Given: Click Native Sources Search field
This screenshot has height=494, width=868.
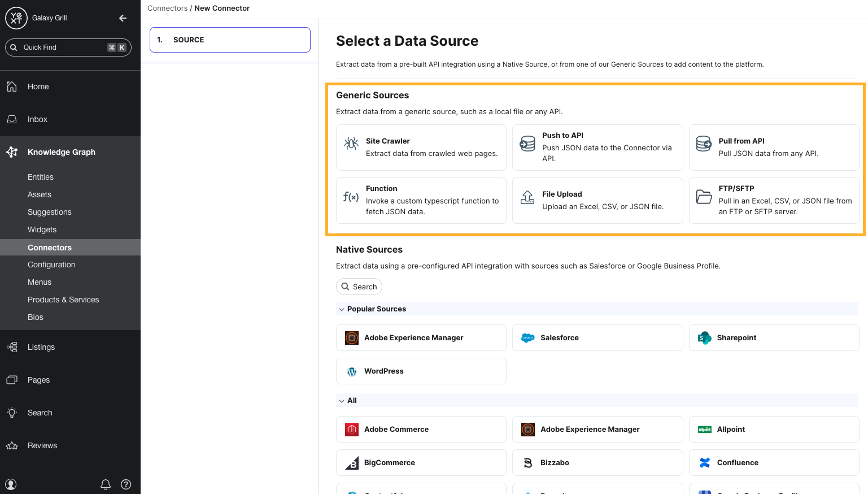Looking at the screenshot, I should pos(359,287).
